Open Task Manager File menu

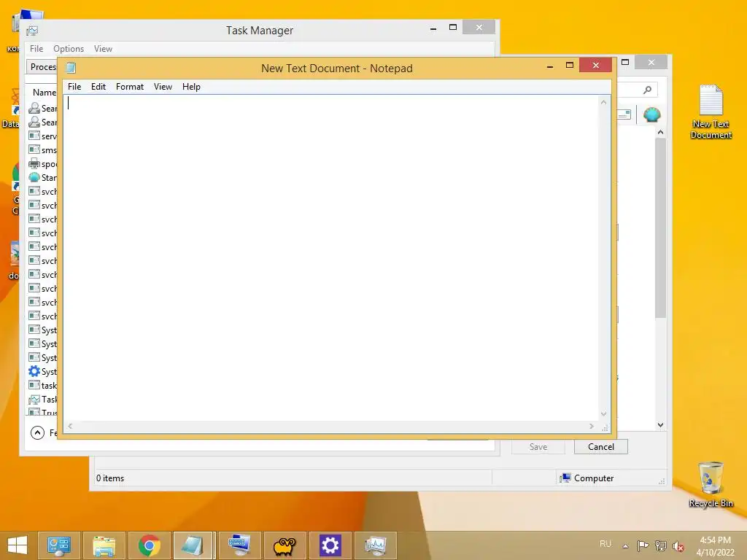pyautogui.click(x=36, y=49)
